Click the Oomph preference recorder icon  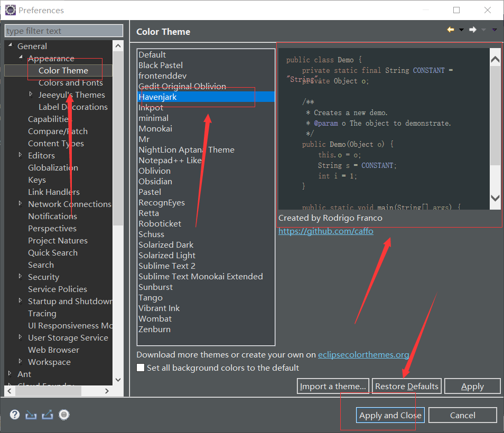point(64,415)
